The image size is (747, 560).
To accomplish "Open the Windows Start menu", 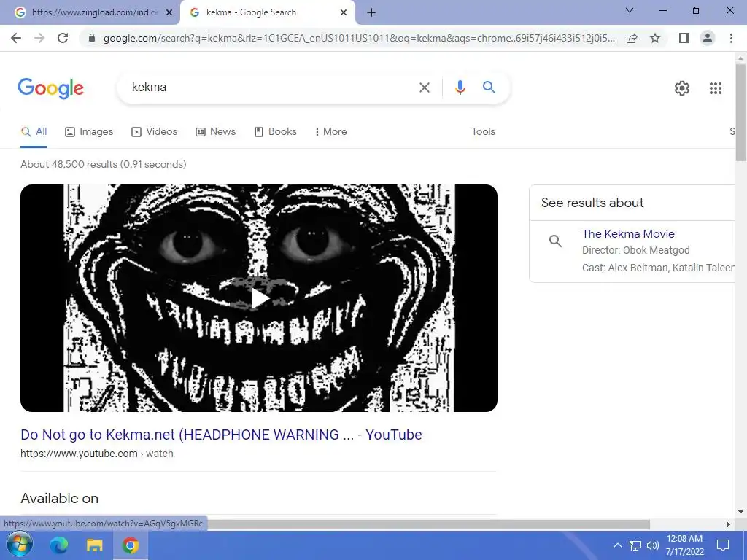I will [x=20, y=545].
